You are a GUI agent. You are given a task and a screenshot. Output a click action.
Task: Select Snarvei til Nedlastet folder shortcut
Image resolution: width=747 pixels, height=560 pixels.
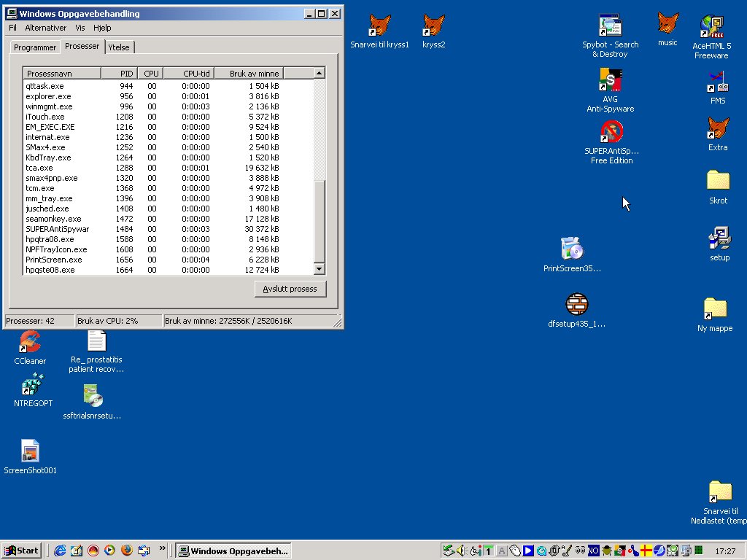pyautogui.click(x=719, y=503)
